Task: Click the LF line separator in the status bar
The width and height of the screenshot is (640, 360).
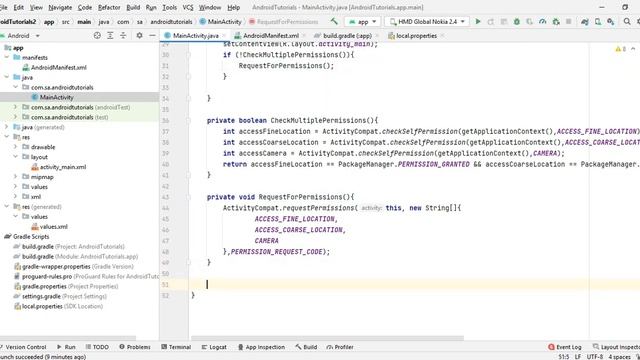Action: [578, 357]
